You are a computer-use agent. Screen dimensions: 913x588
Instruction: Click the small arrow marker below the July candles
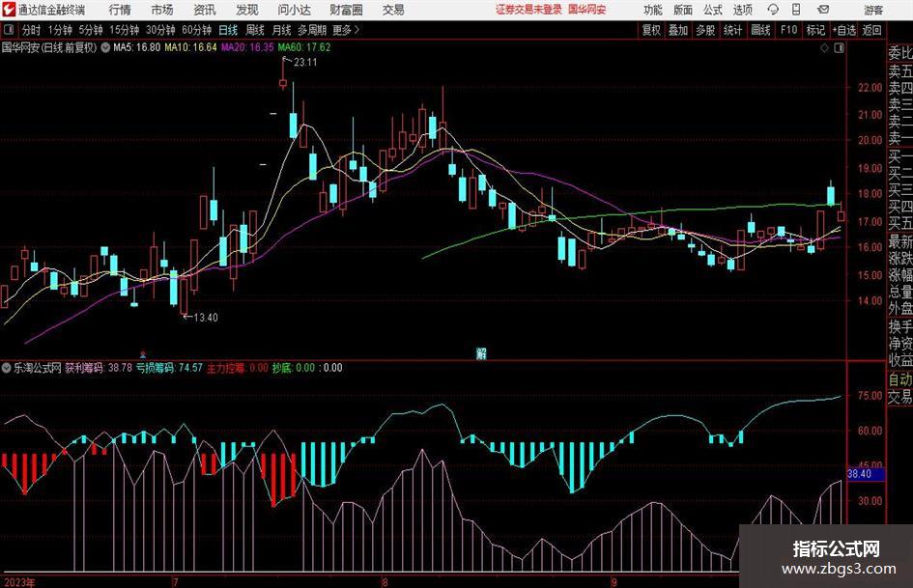[x=143, y=353]
